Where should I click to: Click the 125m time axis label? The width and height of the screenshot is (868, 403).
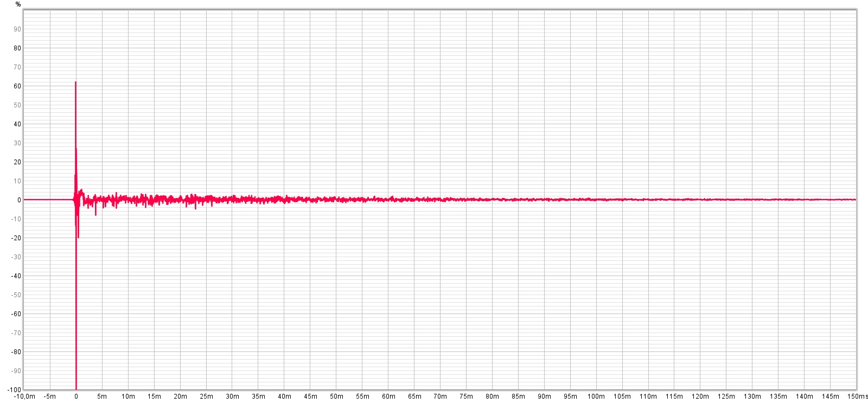[726, 396]
